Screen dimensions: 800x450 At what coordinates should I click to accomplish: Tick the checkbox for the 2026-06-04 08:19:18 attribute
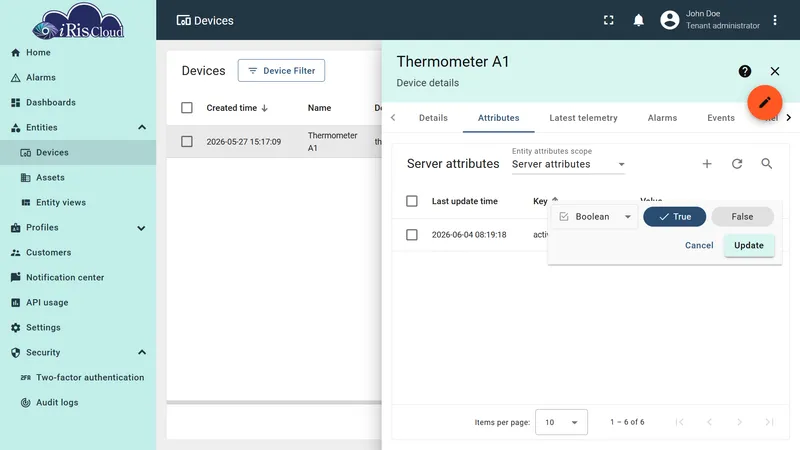412,235
